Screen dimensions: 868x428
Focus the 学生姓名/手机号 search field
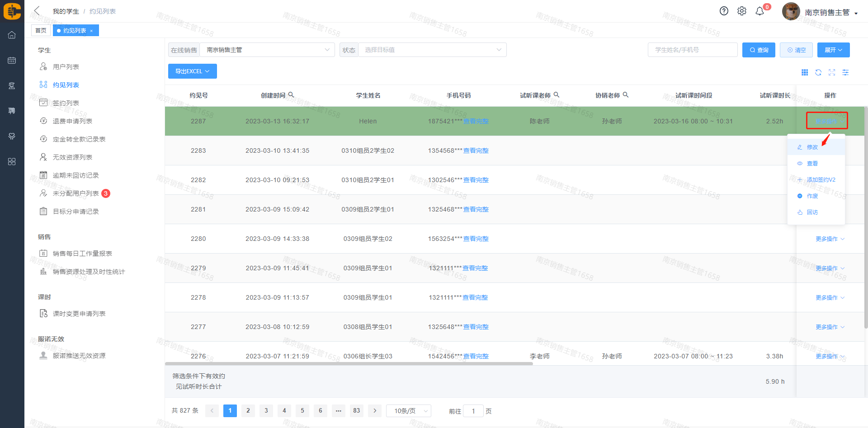pos(692,50)
